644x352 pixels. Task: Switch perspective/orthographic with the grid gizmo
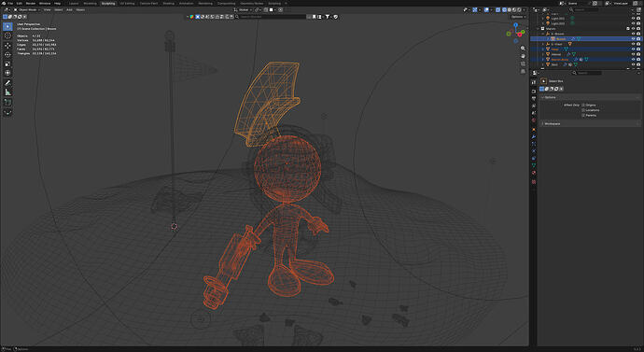pyautogui.click(x=523, y=71)
